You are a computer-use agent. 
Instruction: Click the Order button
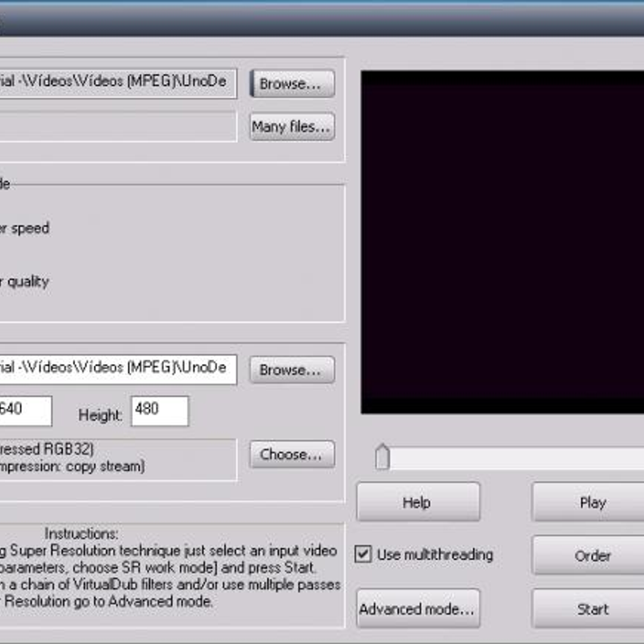[590, 555]
